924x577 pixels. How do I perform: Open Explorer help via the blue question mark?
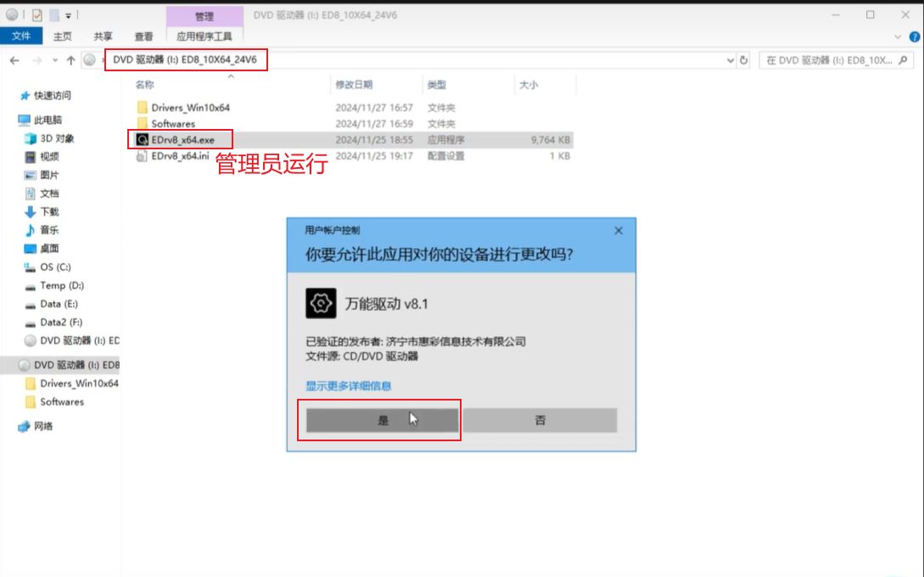click(x=914, y=36)
